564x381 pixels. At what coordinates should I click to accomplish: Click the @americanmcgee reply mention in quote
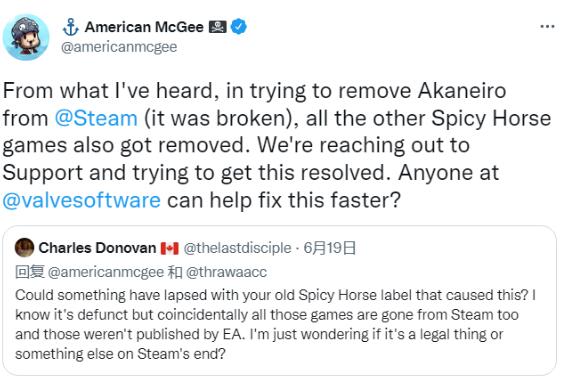106,272
